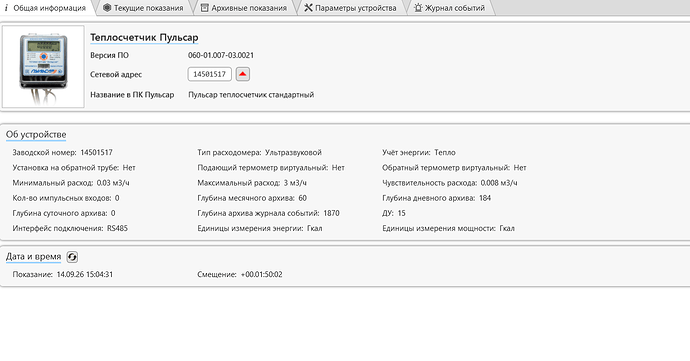Click Минимальный расход: 0.03 м3/ч
Image resolution: width=690 pixels, height=361 pixels.
click(x=71, y=183)
